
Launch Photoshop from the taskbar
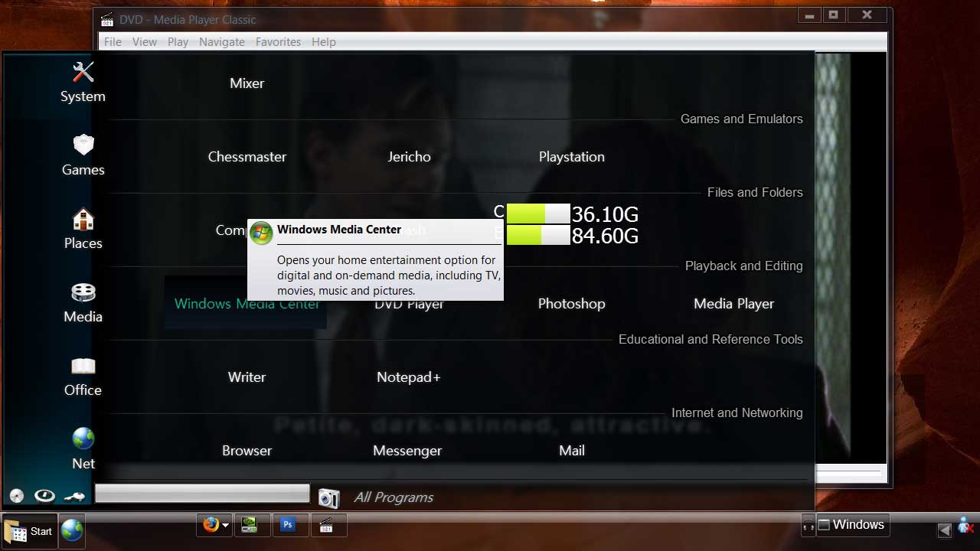(288, 525)
